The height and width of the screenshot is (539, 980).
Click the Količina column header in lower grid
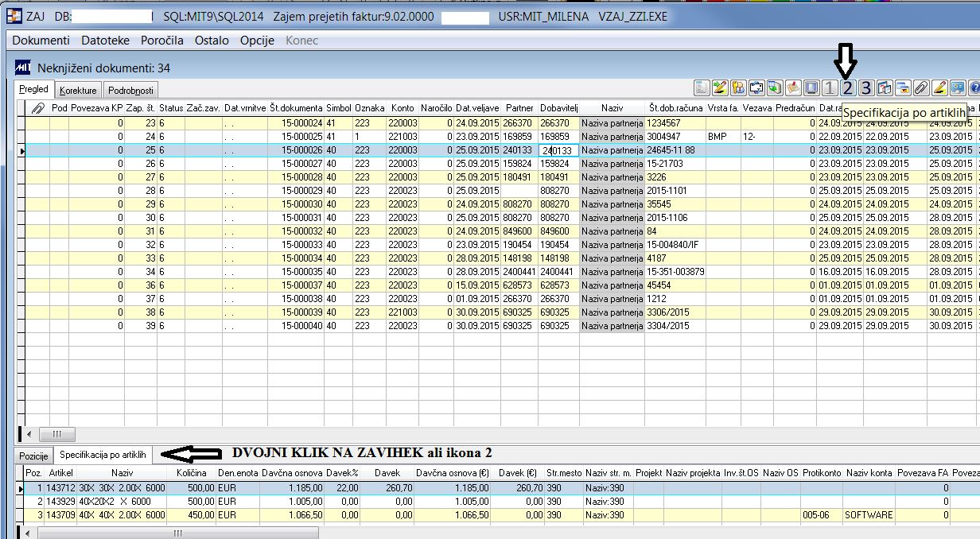coord(192,472)
